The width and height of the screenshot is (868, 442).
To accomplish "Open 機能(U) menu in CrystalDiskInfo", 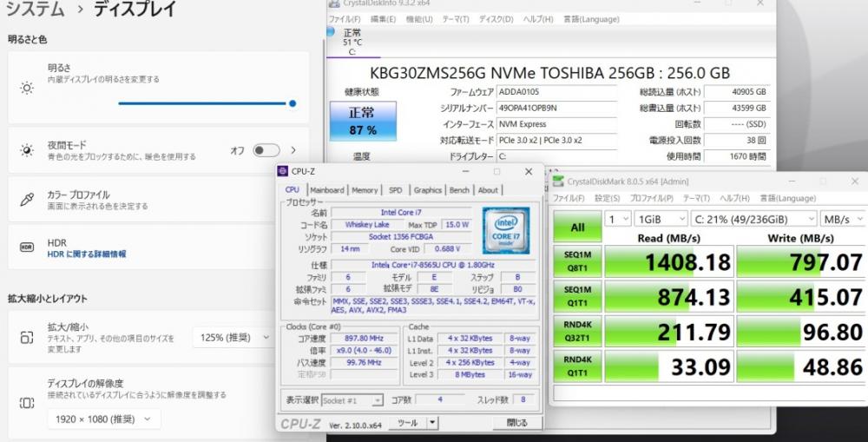I will point(419,19).
